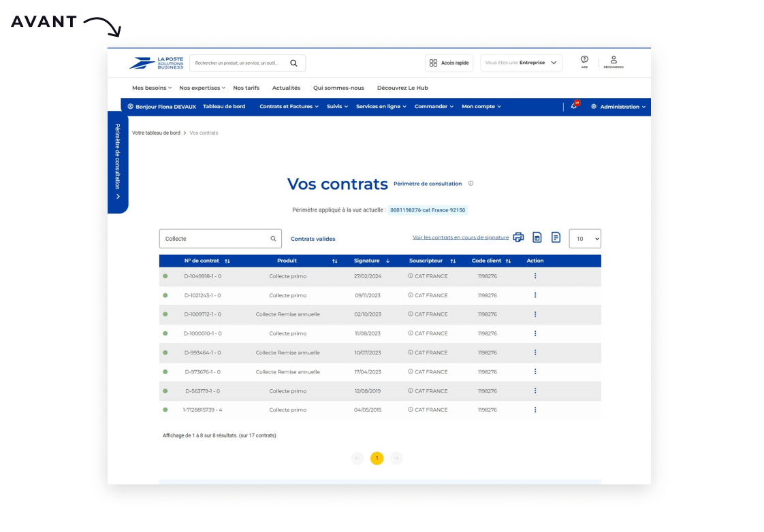764x532 pixels.
Task: Click the save/export disk icon
Action: click(x=537, y=237)
